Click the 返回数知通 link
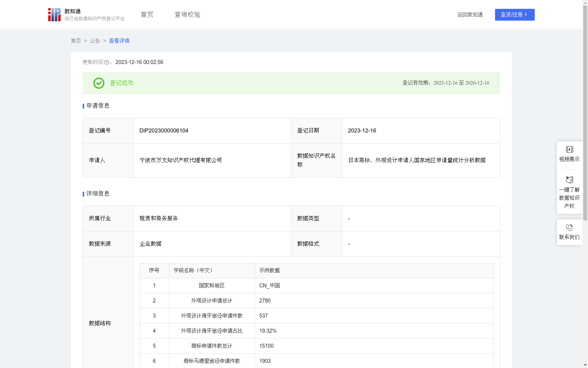Image resolution: width=588 pixels, height=368 pixels. [x=470, y=15]
